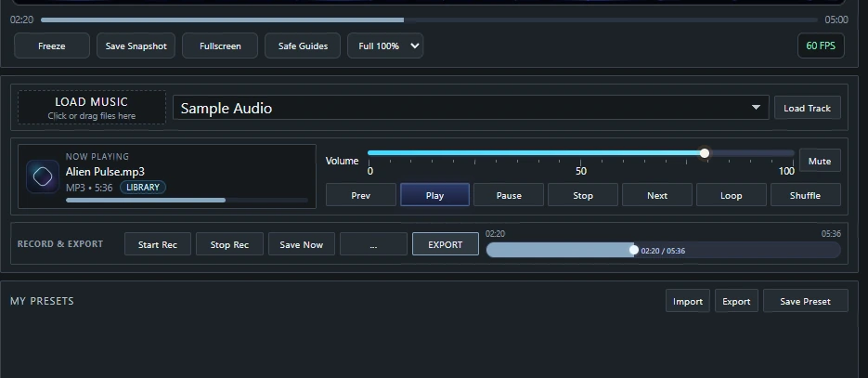
Task: Toggle Safe Guides overlay
Action: [303, 46]
